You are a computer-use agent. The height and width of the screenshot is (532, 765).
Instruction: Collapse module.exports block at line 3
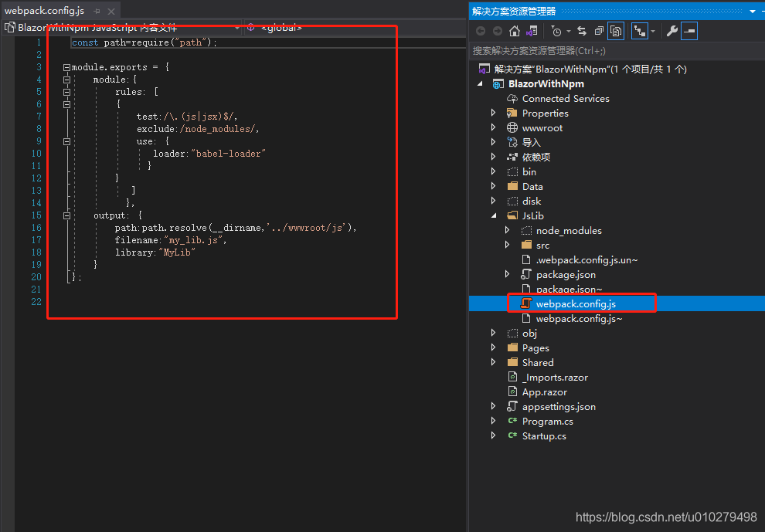click(66, 67)
